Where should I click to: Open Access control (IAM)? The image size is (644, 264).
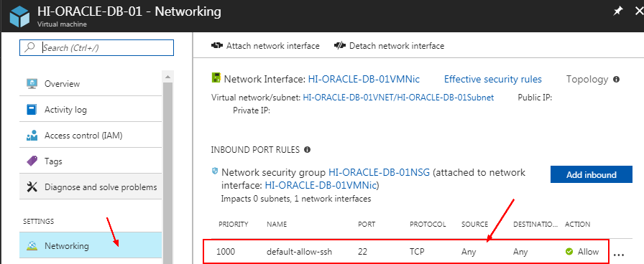91,136
